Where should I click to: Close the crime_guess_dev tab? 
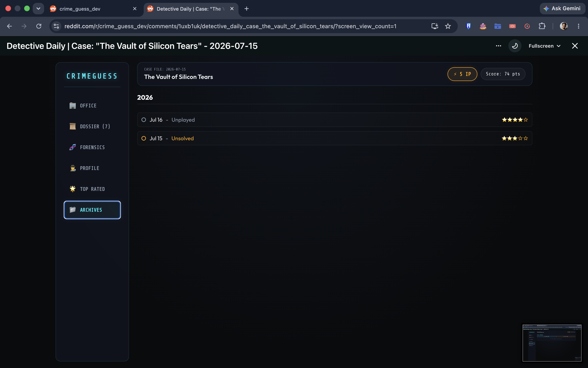click(x=135, y=9)
